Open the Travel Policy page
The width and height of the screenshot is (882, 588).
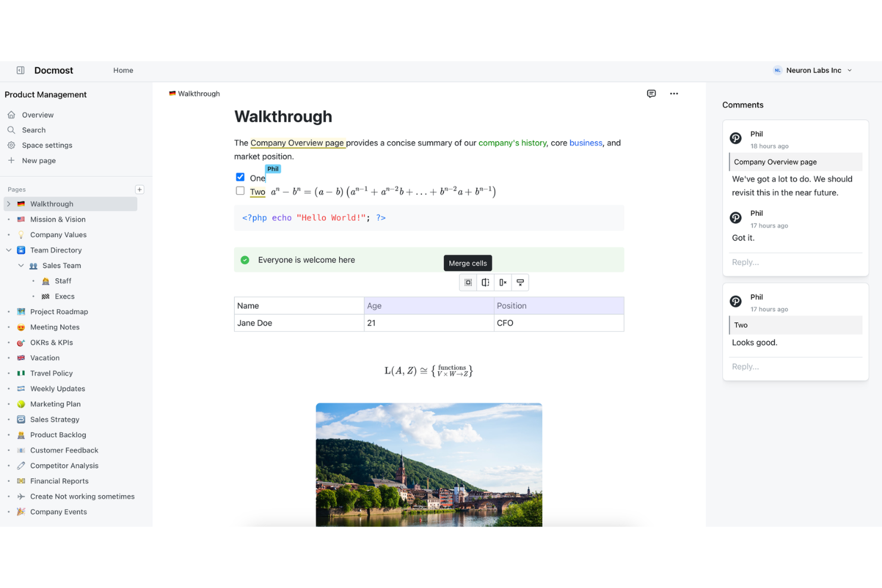tap(51, 374)
